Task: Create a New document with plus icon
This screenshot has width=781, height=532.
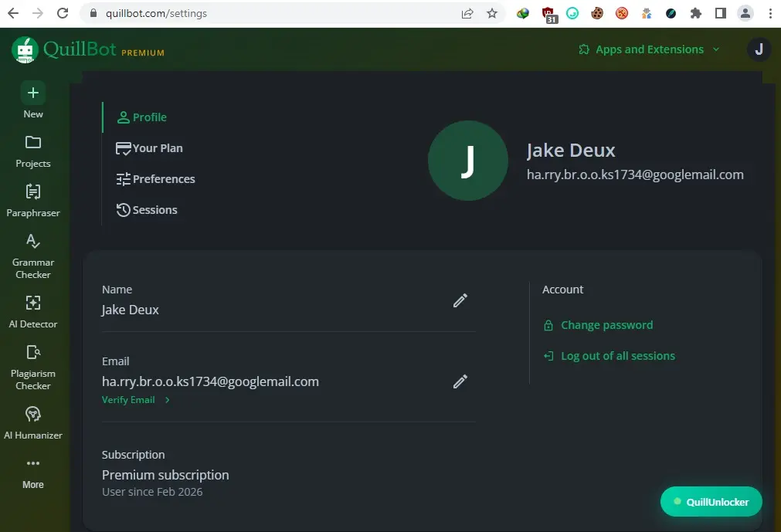Action: click(x=33, y=93)
